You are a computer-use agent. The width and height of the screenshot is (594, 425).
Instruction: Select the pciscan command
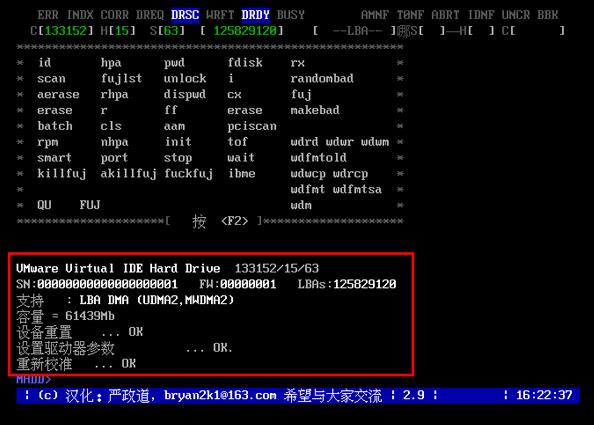click(252, 126)
